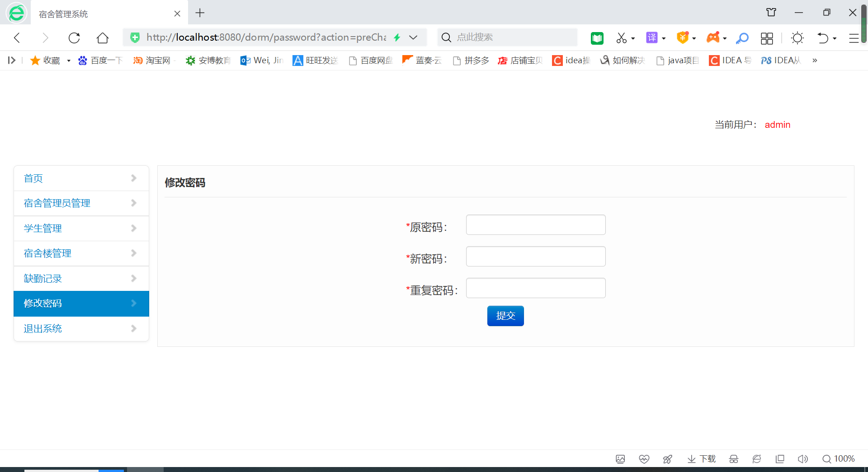Image resolution: width=868 pixels, height=472 pixels.
Task: Open the 下载 downloads button
Action: [702, 459]
